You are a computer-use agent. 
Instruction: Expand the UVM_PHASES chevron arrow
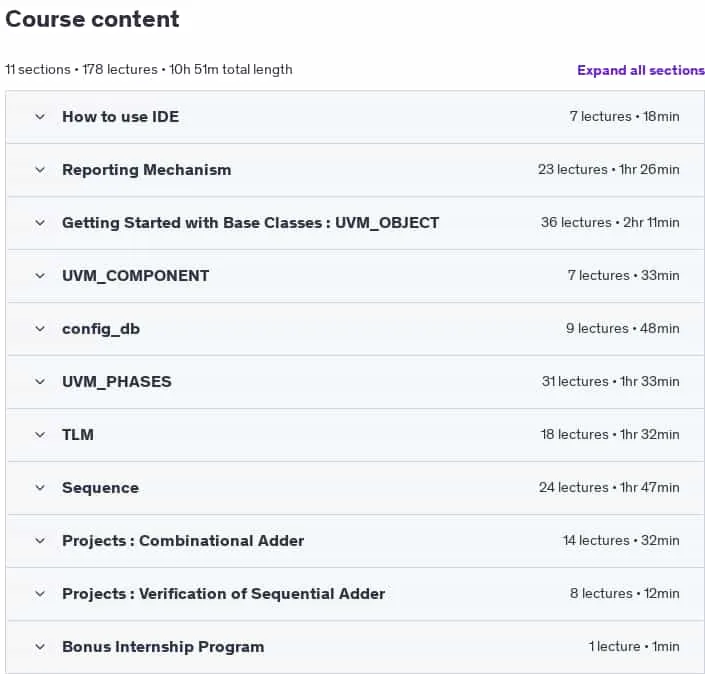pos(40,382)
